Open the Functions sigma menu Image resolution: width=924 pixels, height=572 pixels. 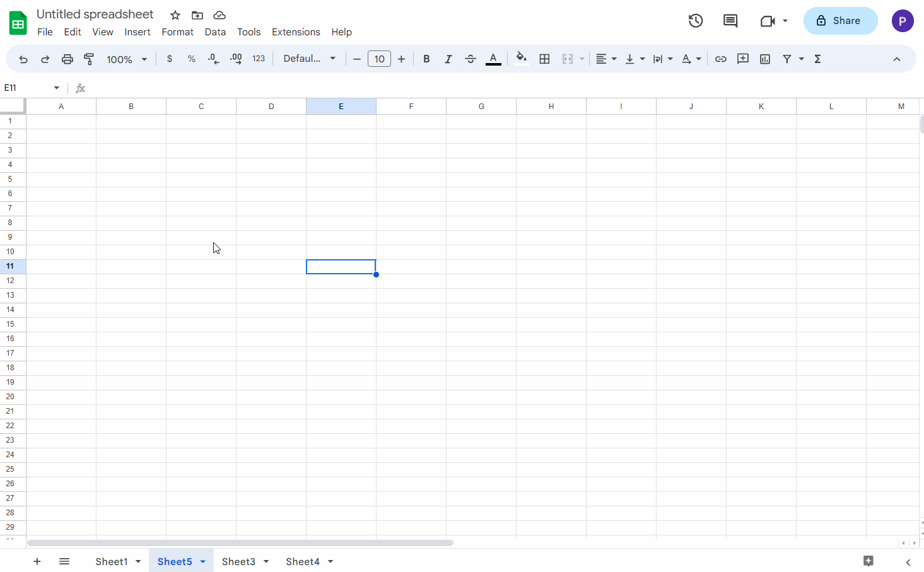[818, 59]
